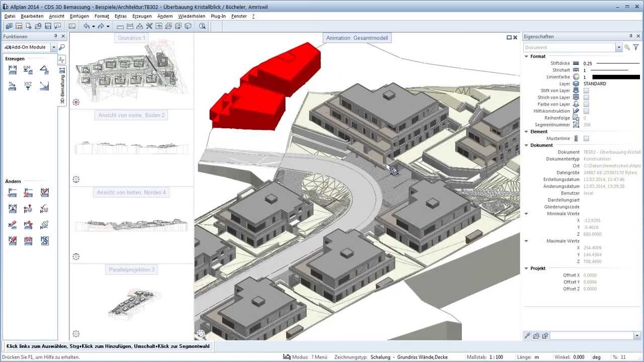
Task: Open the Datei menu
Action: (x=10, y=16)
